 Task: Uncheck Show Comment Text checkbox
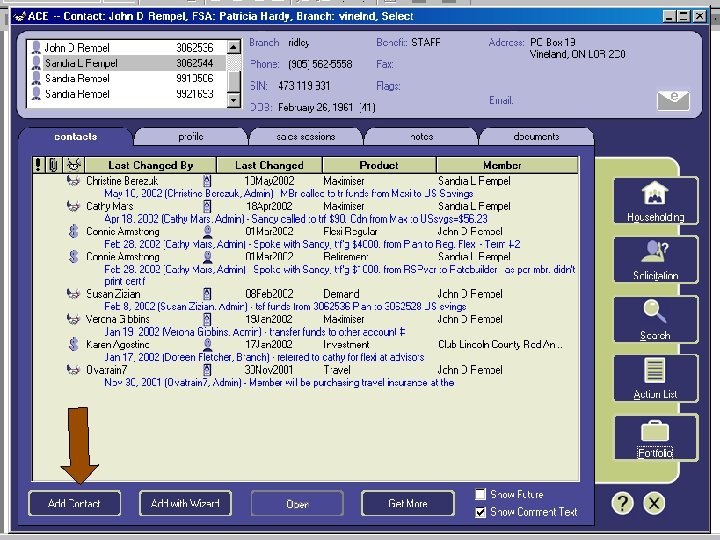tap(480, 512)
